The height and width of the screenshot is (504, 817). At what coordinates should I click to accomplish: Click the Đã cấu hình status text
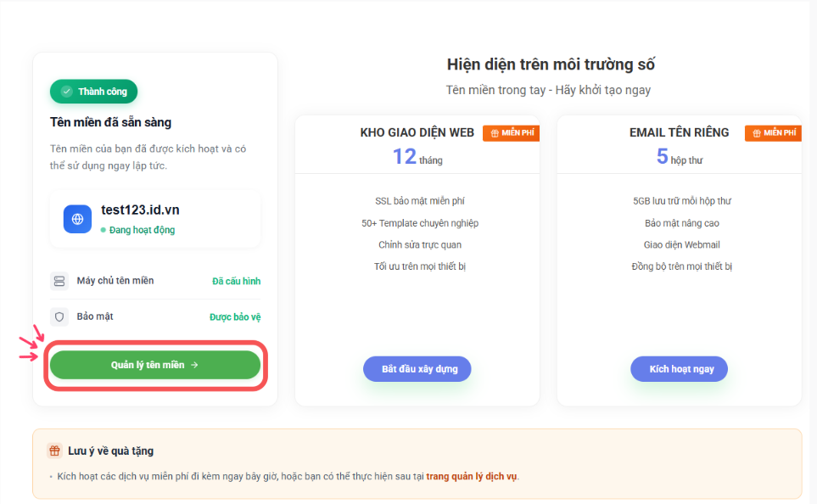click(x=236, y=281)
